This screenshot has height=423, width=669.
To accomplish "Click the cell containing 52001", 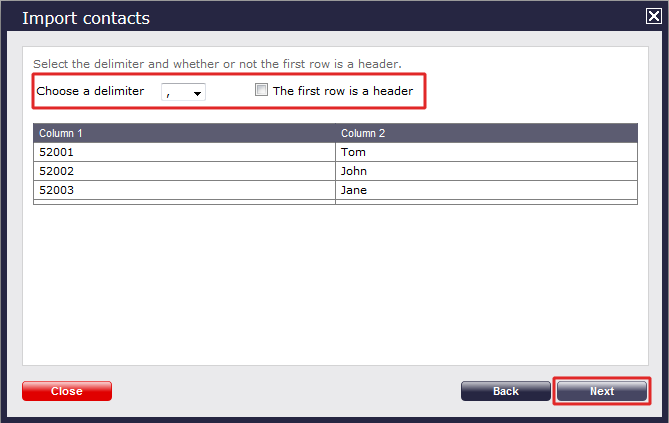I will click(x=184, y=152).
